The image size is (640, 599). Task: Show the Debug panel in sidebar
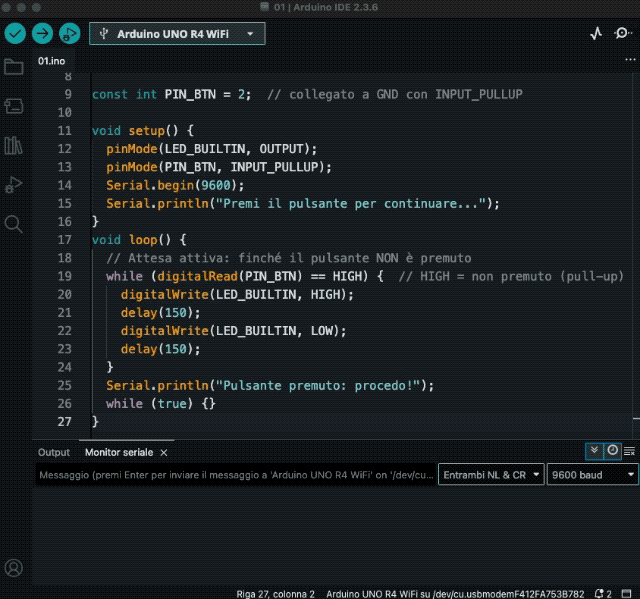pos(14,185)
